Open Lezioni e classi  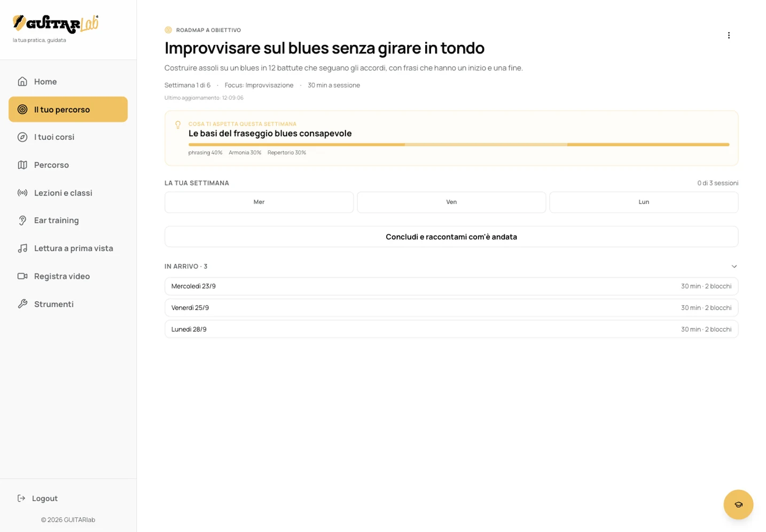(68, 193)
